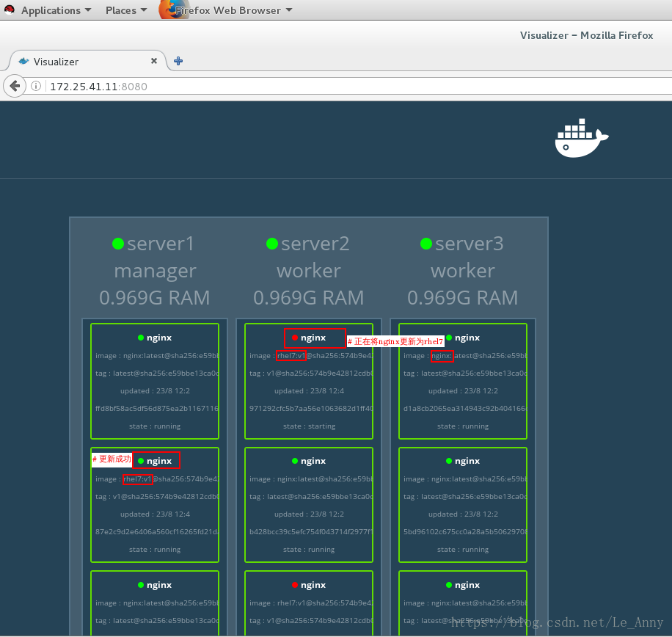
Task: Click the 'worker' role label under server2
Action: pyautogui.click(x=309, y=271)
